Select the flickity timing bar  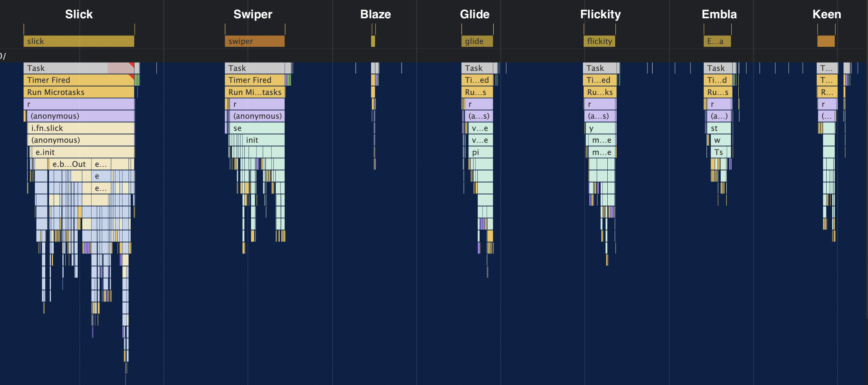coord(599,41)
